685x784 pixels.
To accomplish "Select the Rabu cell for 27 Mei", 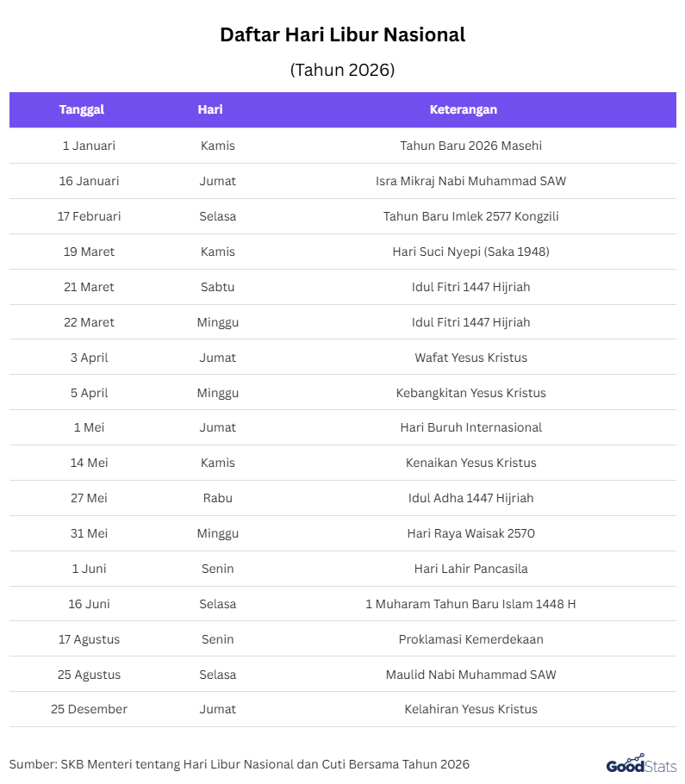I will (x=217, y=498).
